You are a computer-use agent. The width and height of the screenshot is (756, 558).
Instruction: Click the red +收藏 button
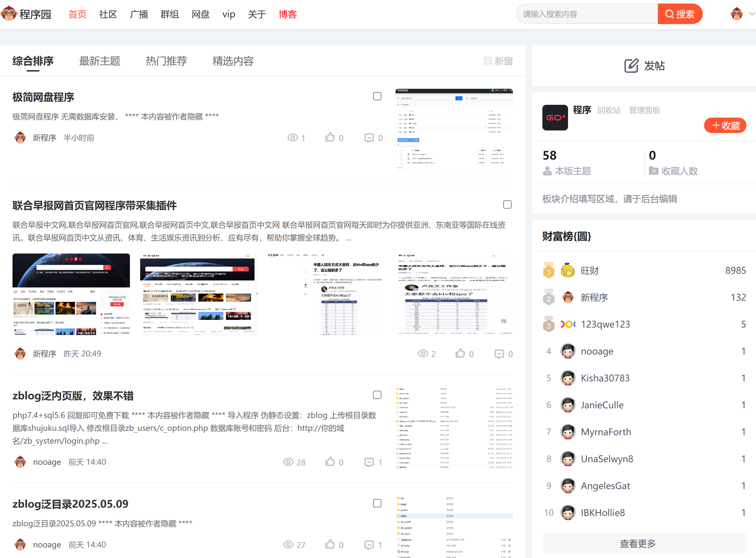click(725, 126)
